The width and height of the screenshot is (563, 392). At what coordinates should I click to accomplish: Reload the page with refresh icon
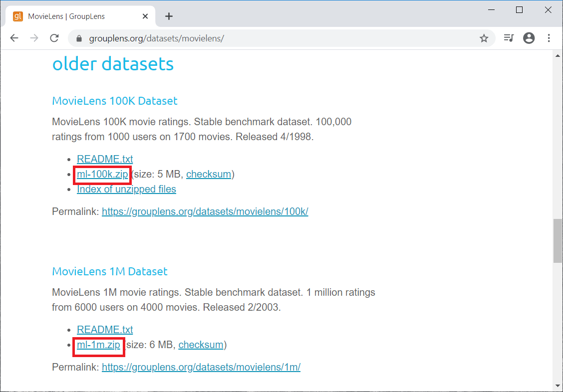[54, 38]
